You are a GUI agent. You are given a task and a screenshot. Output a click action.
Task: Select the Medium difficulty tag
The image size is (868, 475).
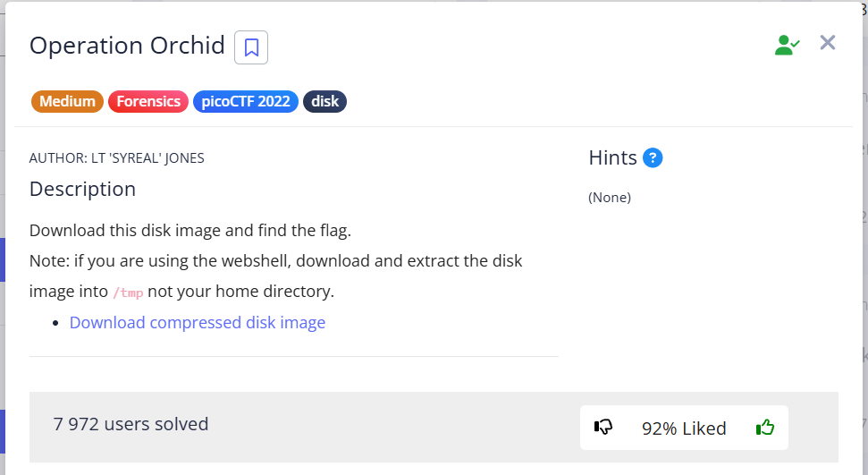point(67,101)
